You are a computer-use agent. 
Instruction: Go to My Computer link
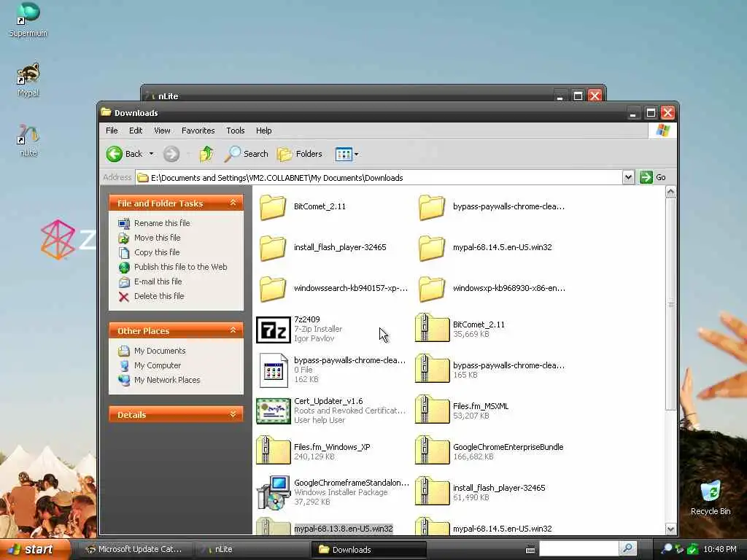[149, 365]
